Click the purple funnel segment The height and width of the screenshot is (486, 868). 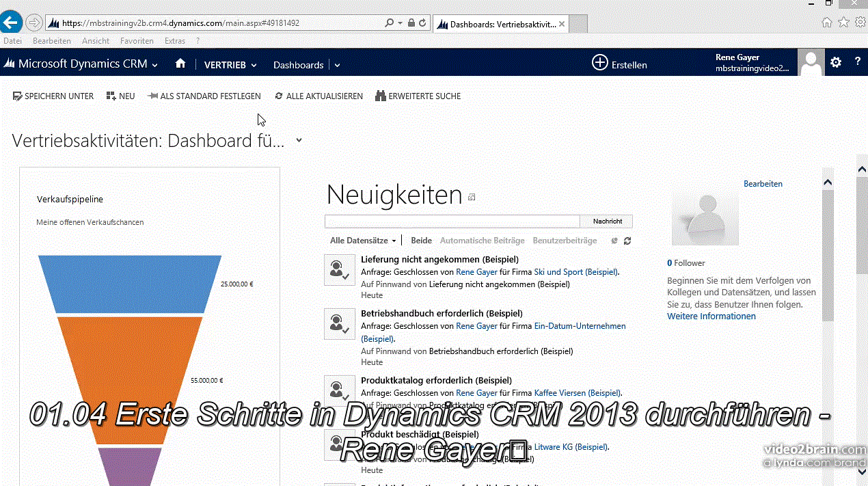pos(130,466)
